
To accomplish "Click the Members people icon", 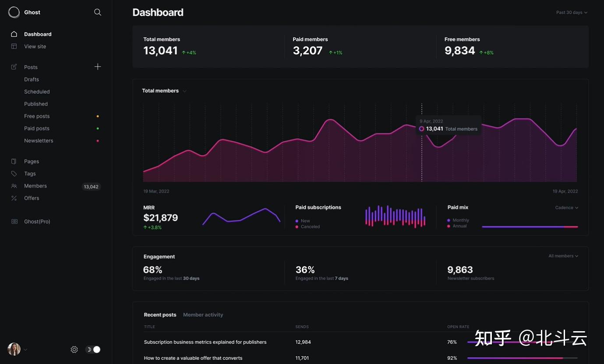I will pos(14,186).
